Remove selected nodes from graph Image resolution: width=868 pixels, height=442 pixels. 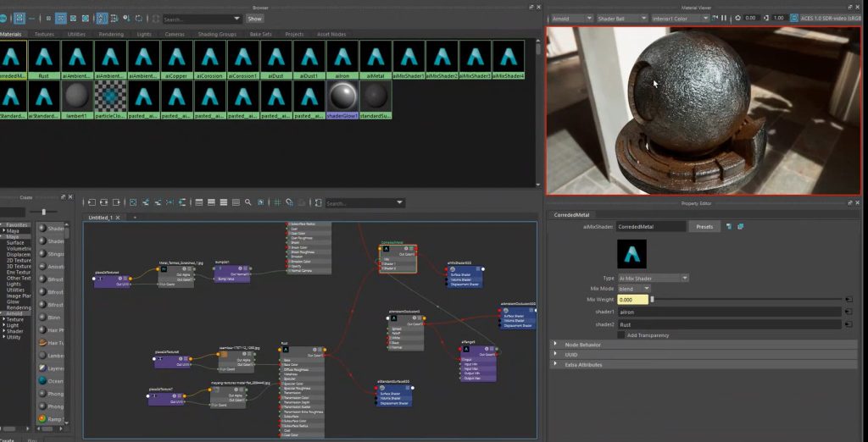(x=158, y=202)
